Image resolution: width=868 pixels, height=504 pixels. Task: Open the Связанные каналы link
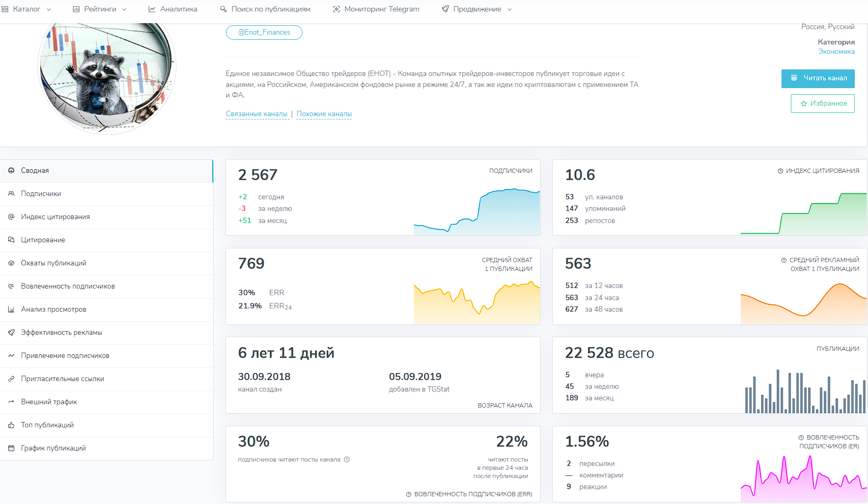pos(256,114)
